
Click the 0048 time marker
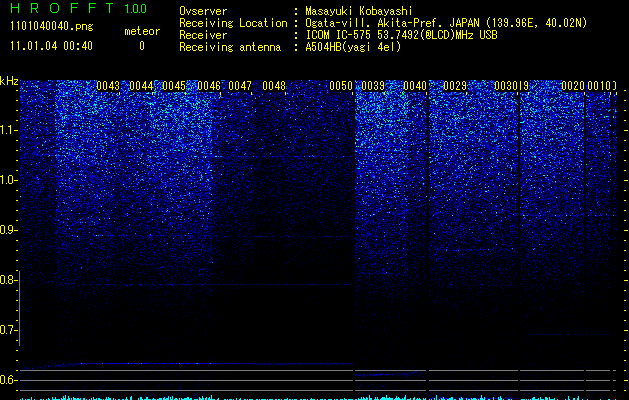tap(274, 86)
